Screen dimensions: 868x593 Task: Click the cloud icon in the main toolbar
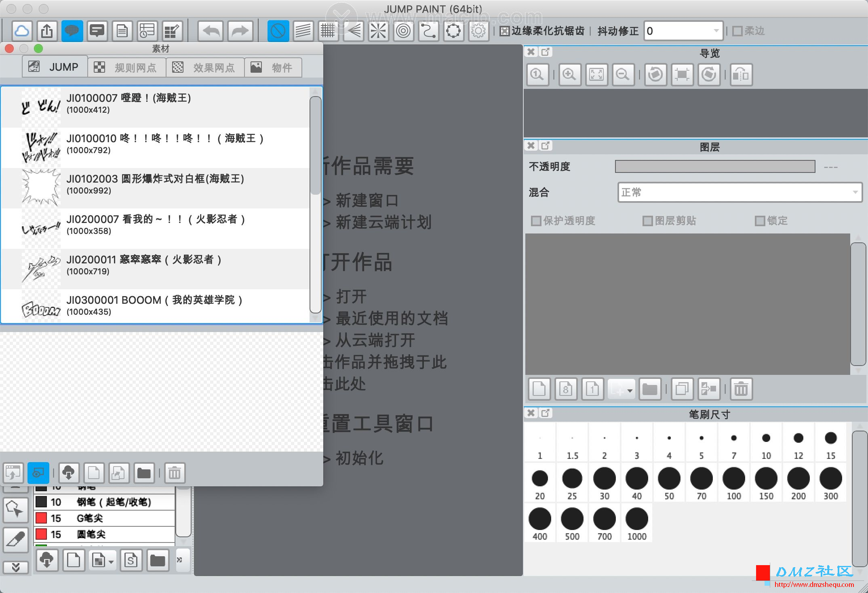(x=22, y=31)
